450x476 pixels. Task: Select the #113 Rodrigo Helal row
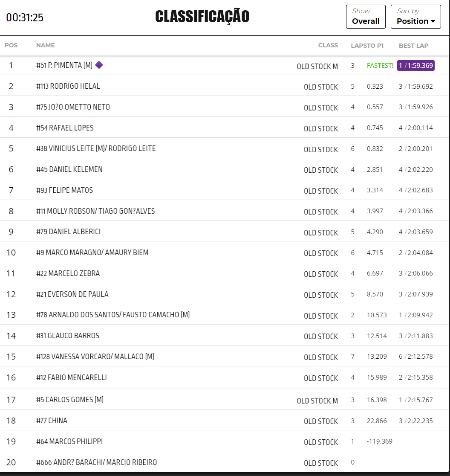point(68,86)
